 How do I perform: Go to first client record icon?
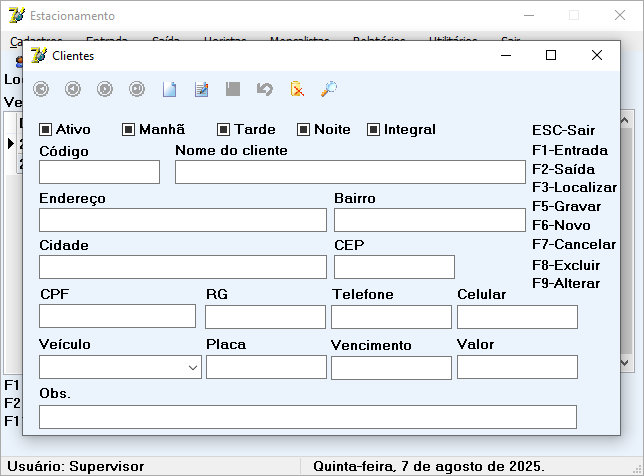41,89
